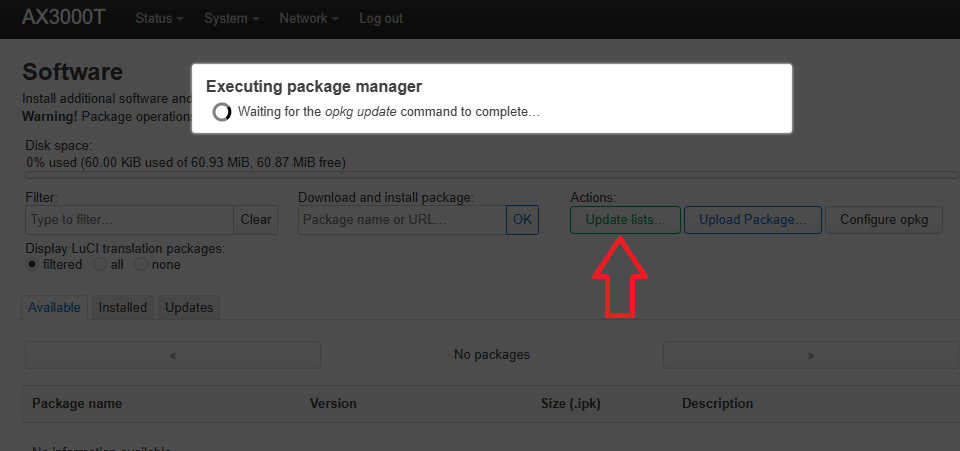Open the Network dropdown in navbar
960x451 pixels.
pyautogui.click(x=308, y=18)
